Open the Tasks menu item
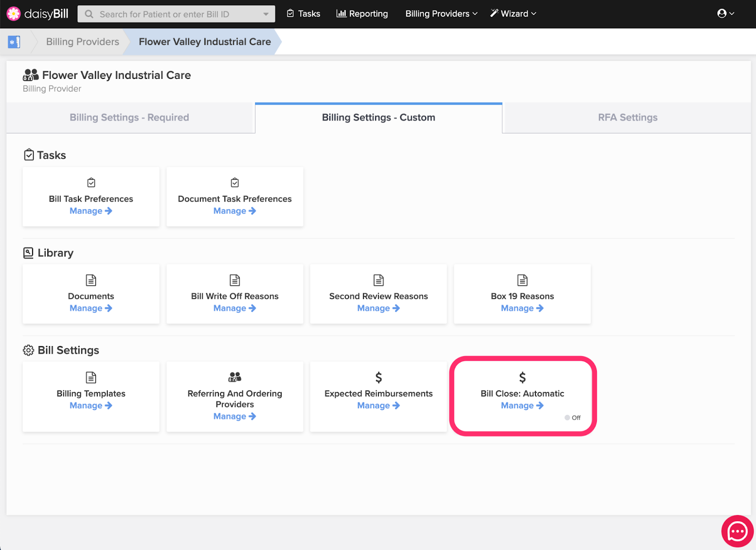Screen dimensions: 756x550 click(303, 14)
